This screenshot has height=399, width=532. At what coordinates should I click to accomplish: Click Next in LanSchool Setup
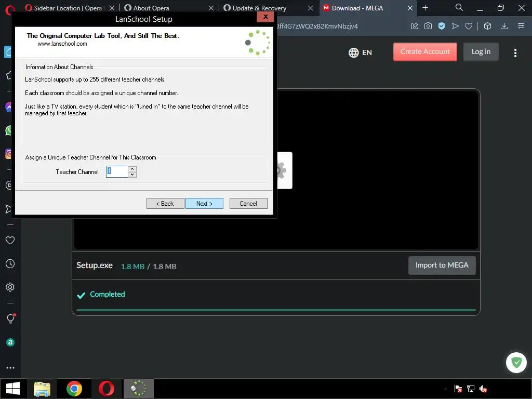pyautogui.click(x=204, y=203)
